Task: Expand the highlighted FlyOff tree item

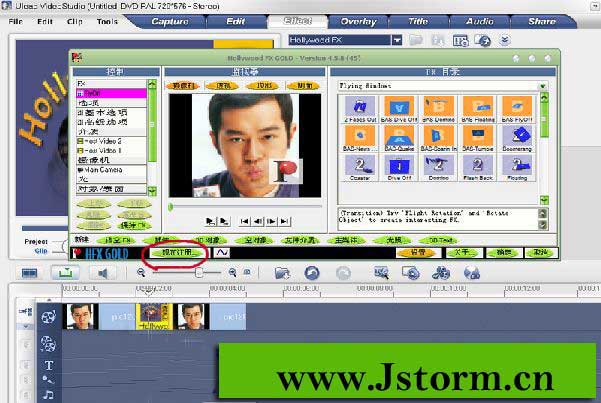Action: click(x=80, y=94)
